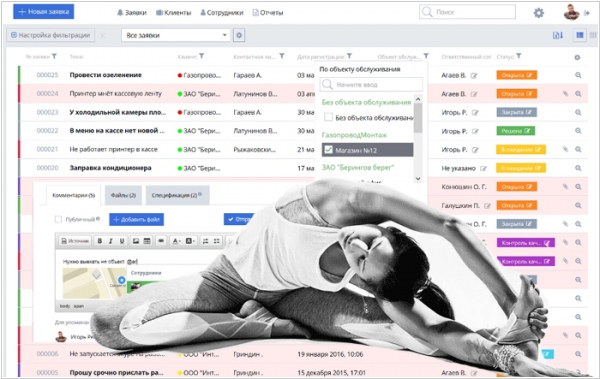Click the logout icon beside avatar

pos(587,13)
